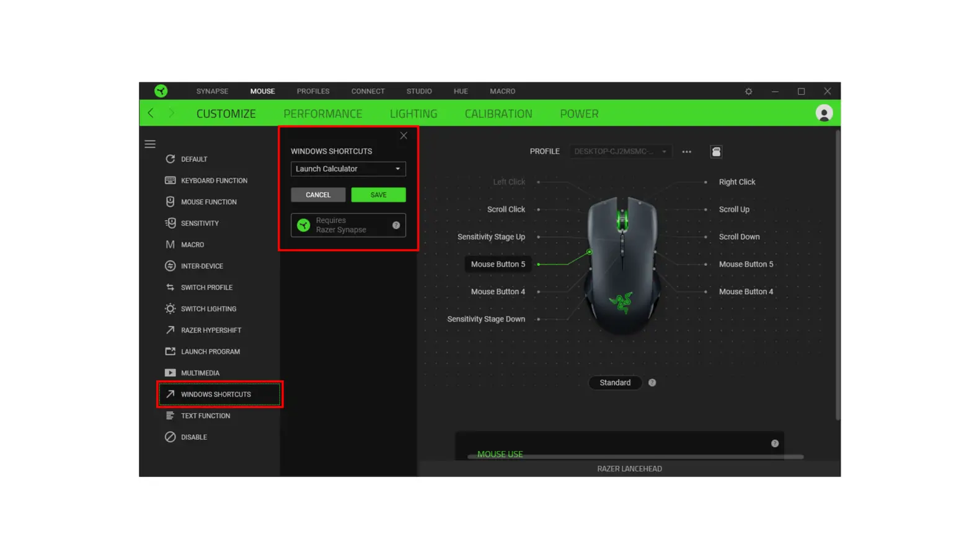
Task: Select the Scroll Click assignment
Action: click(506, 209)
